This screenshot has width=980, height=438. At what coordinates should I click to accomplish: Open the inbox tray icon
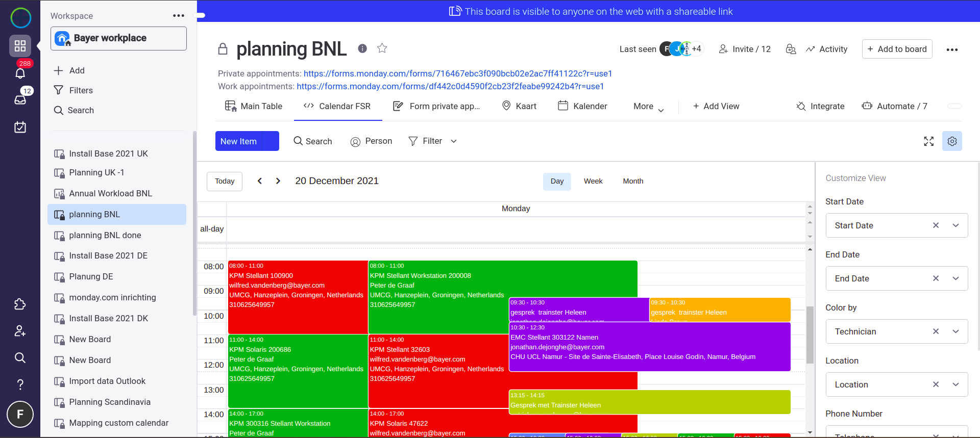[x=20, y=99]
